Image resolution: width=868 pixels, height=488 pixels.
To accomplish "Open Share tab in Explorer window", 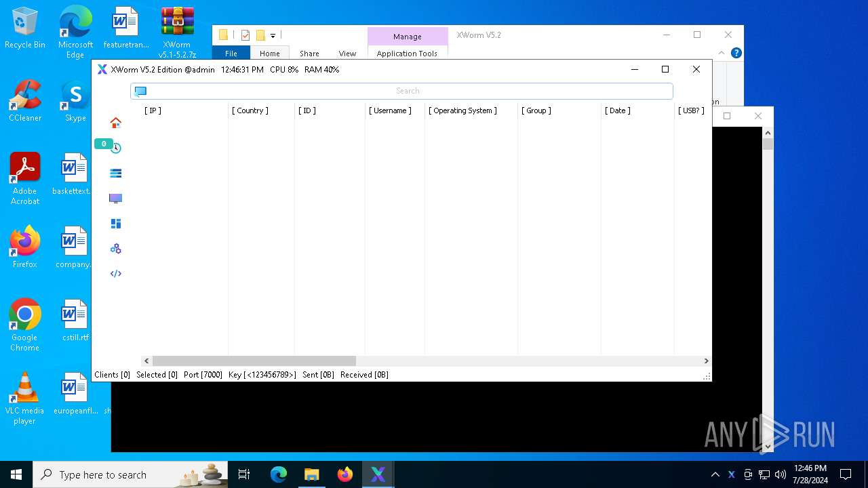I will 309,54.
